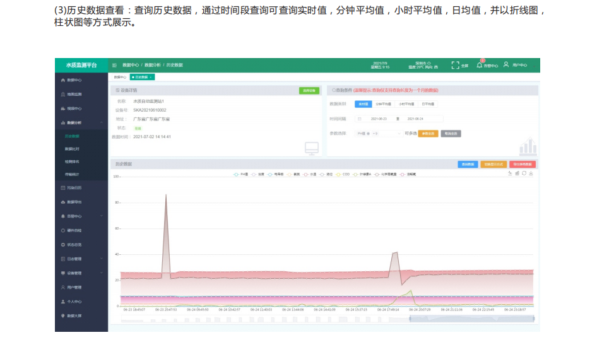597x364 pixels.
Task: Switch chart to line view toolbox icon
Action: click(x=510, y=173)
